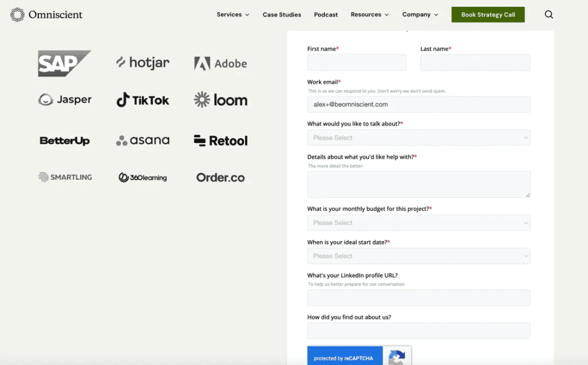Expand the Company menu
The image size is (588, 365).
[420, 14]
